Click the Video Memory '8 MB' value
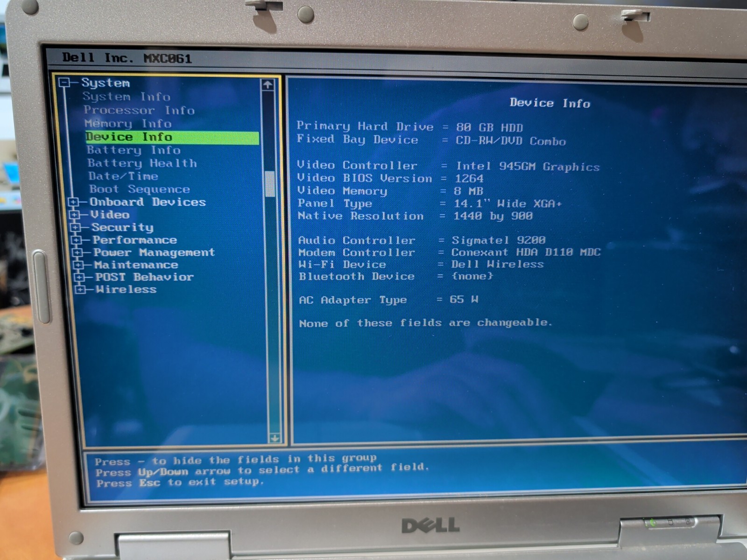 [468, 191]
